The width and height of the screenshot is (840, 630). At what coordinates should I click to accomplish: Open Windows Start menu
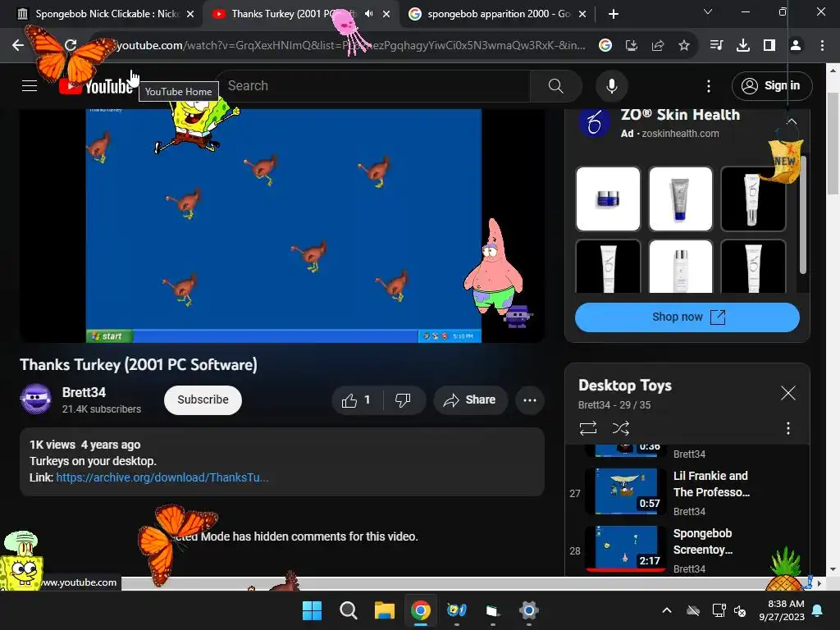pos(312,610)
